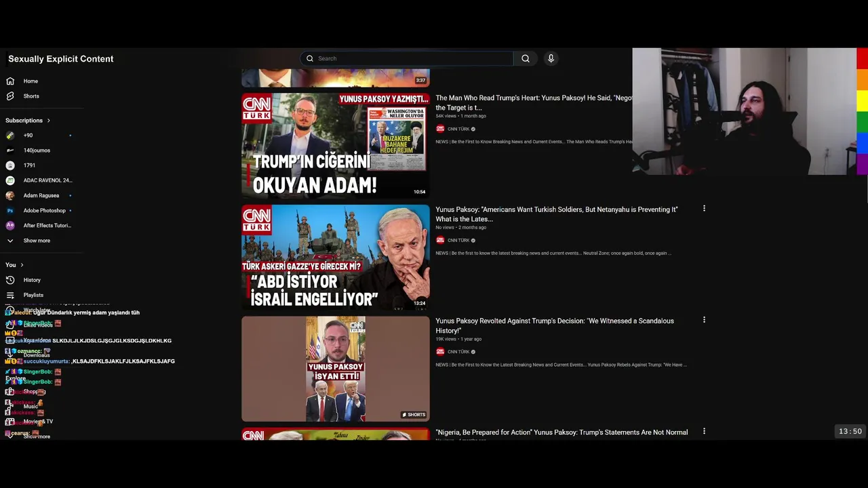Click search field magnifier icon inside input
868x488 pixels.
tap(310, 58)
